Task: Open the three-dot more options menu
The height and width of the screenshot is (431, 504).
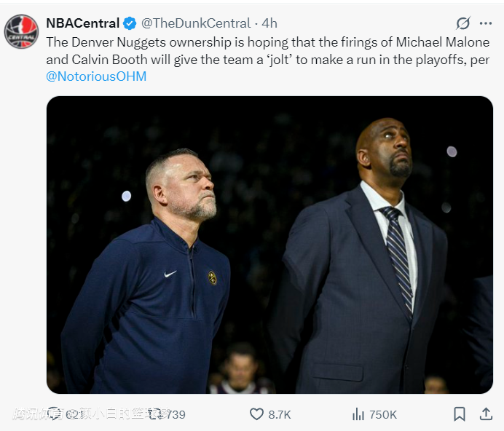Action: coord(486,23)
